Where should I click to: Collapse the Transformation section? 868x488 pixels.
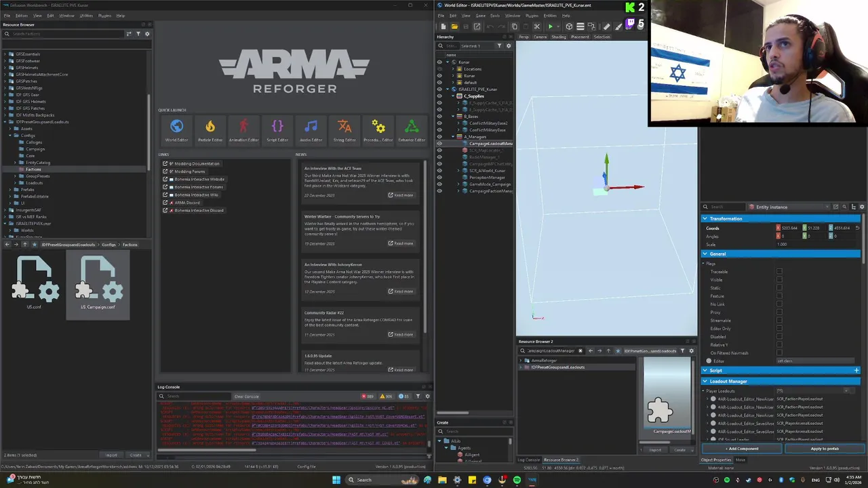click(705, 218)
